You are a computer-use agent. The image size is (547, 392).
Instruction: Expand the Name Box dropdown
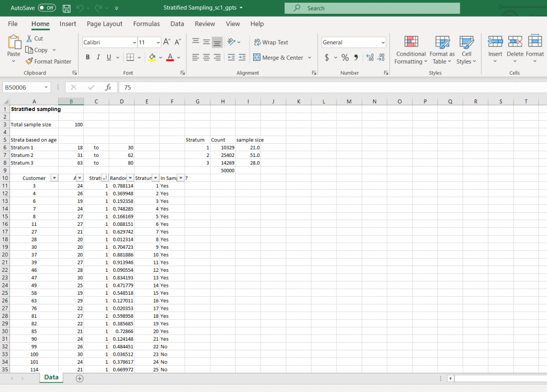[46, 87]
